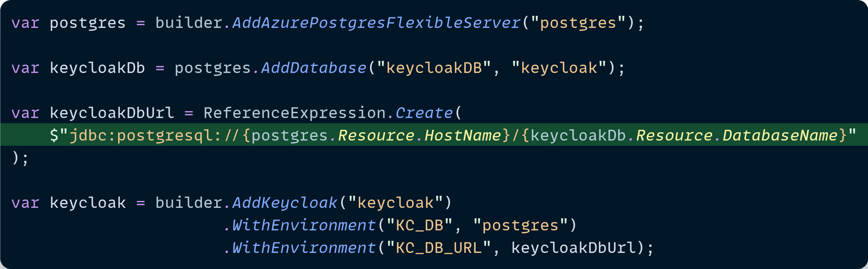The image size is (868, 269).
Task: Click the AddKeycloak method name
Action: pyautogui.click(x=285, y=203)
